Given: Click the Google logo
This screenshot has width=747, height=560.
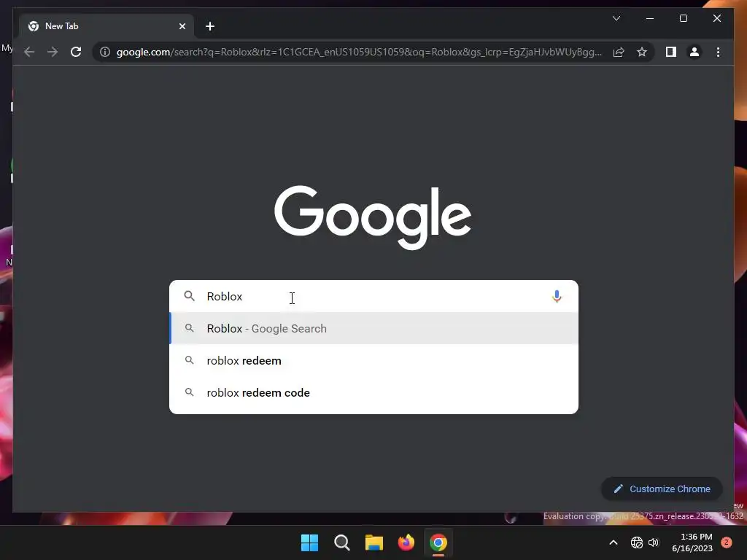Looking at the screenshot, I should pyautogui.click(x=373, y=217).
